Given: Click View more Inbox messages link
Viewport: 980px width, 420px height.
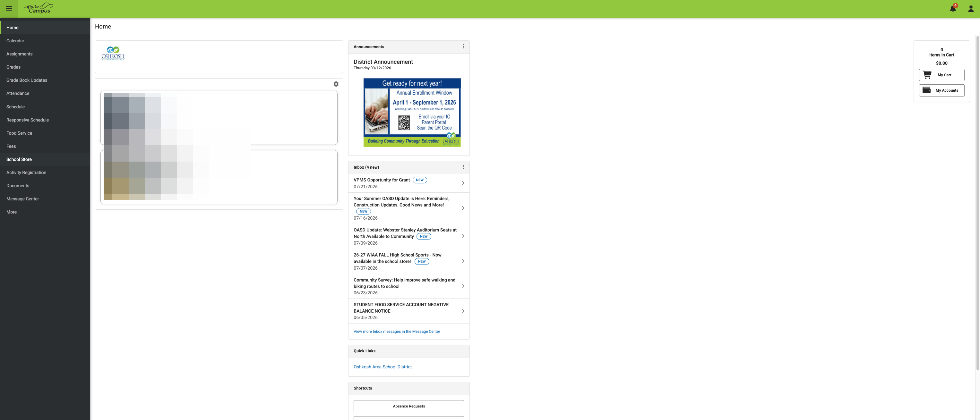Looking at the screenshot, I should (396, 332).
